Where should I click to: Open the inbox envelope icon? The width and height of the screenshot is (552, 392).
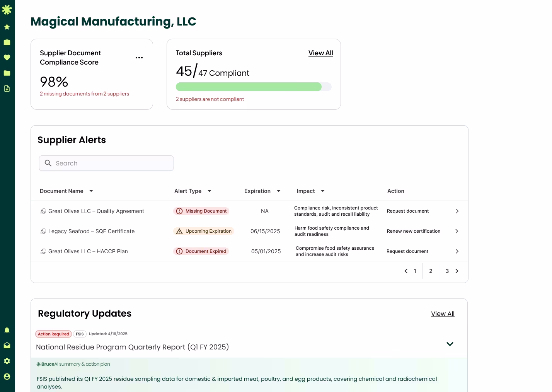[x=7, y=346]
